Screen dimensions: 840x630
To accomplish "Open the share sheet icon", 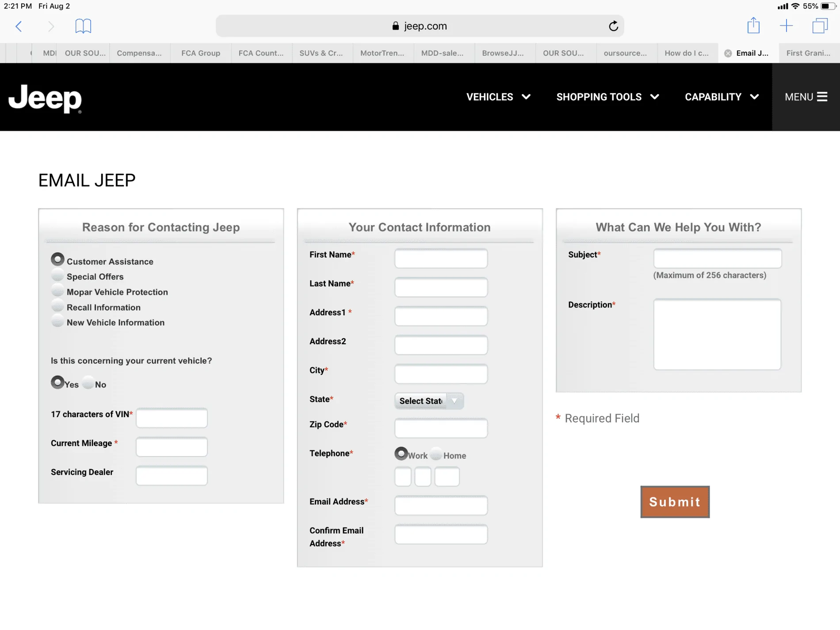I will pos(753,25).
